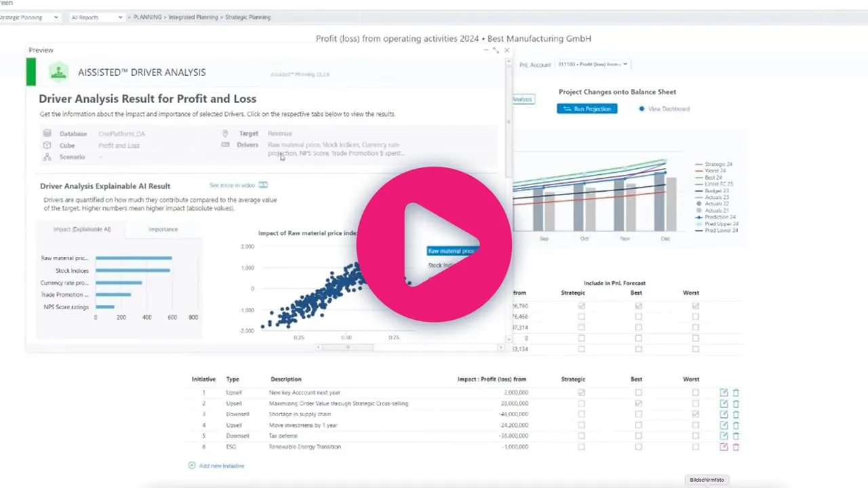
Task: Check Strategic for Move investments by 1 year
Action: pyautogui.click(x=581, y=425)
